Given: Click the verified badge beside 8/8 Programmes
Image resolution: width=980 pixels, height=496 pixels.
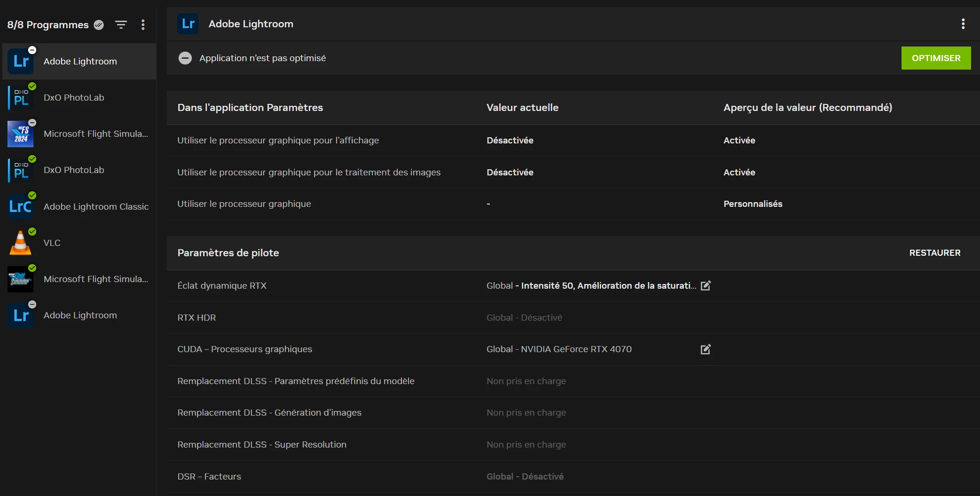Looking at the screenshot, I should click(99, 25).
